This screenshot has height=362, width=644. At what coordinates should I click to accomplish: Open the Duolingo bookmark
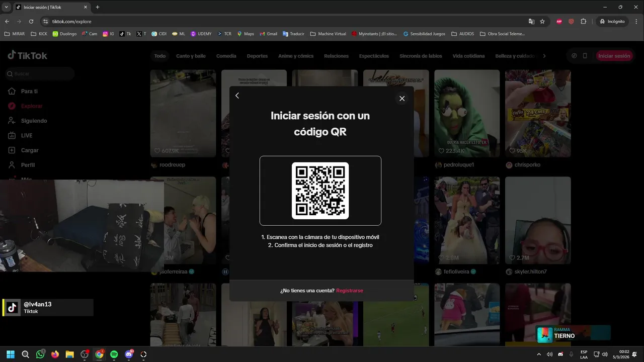point(64,34)
